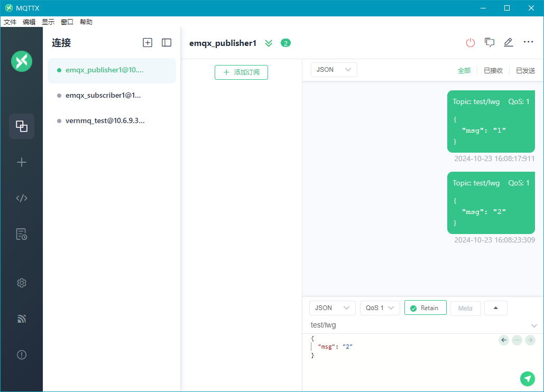Viewport: 544px width, 392px height.
Task: Filter to 已接收 messages
Action: point(493,70)
